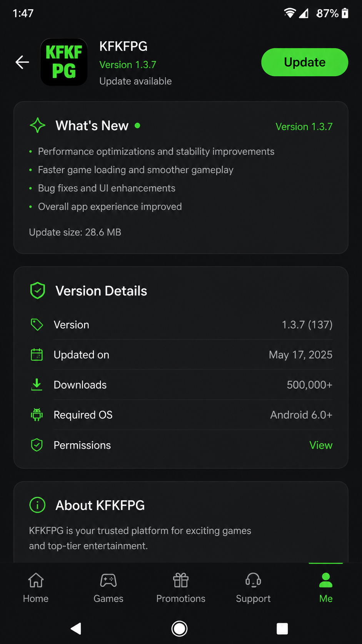Tap the Updated on calendar icon
The image size is (362, 644).
coord(37,355)
